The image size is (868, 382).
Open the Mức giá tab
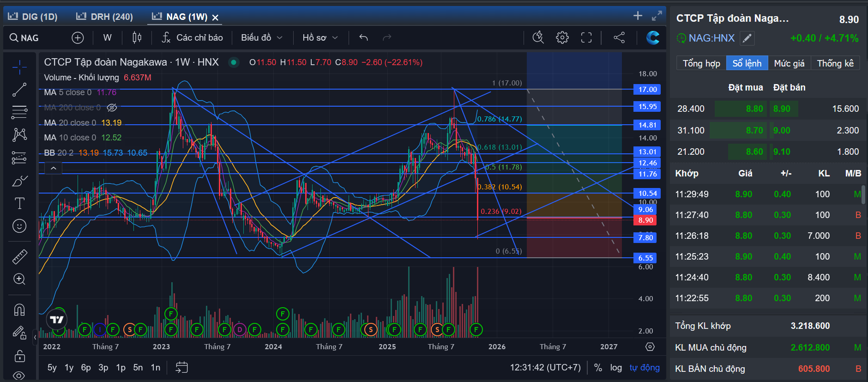[x=789, y=63]
